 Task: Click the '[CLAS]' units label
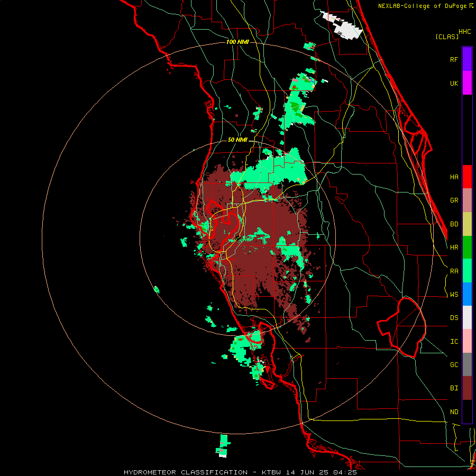(447, 36)
